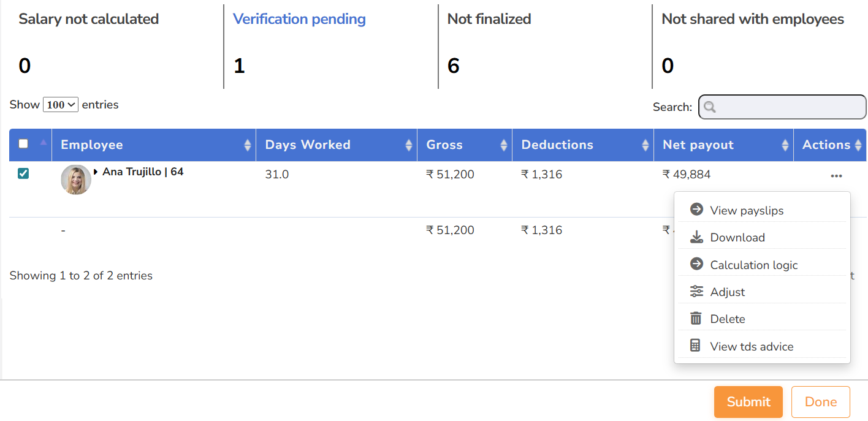This screenshot has height=421, width=868.
Task: Click the Download tray icon
Action: click(696, 237)
